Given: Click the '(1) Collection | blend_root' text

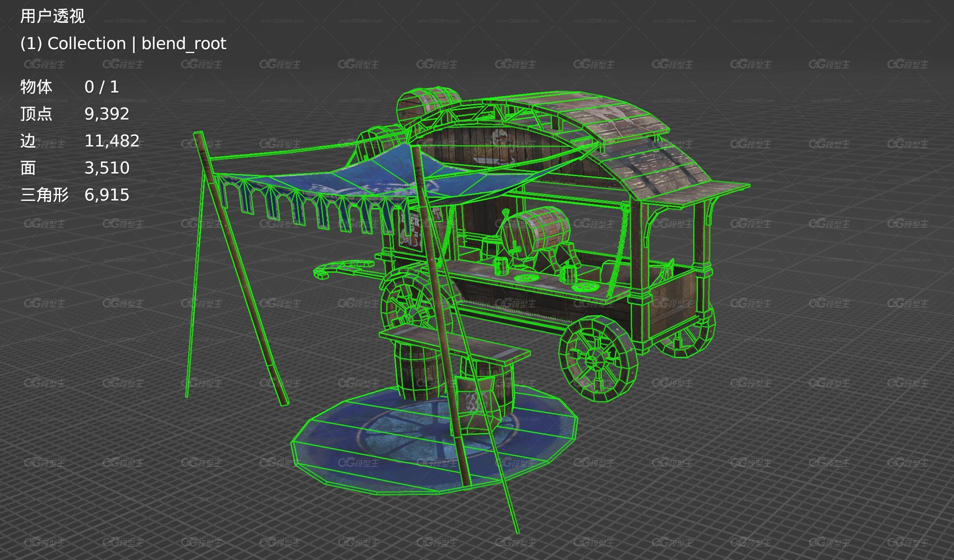Looking at the screenshot, I should point(123,43).
